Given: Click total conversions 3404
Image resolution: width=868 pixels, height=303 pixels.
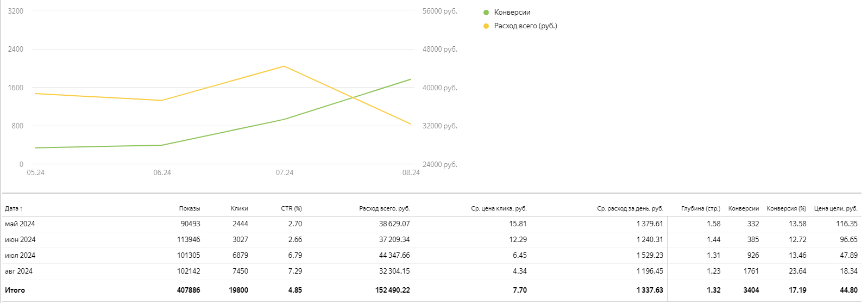Looking at the screenshot, I should 751,290.
